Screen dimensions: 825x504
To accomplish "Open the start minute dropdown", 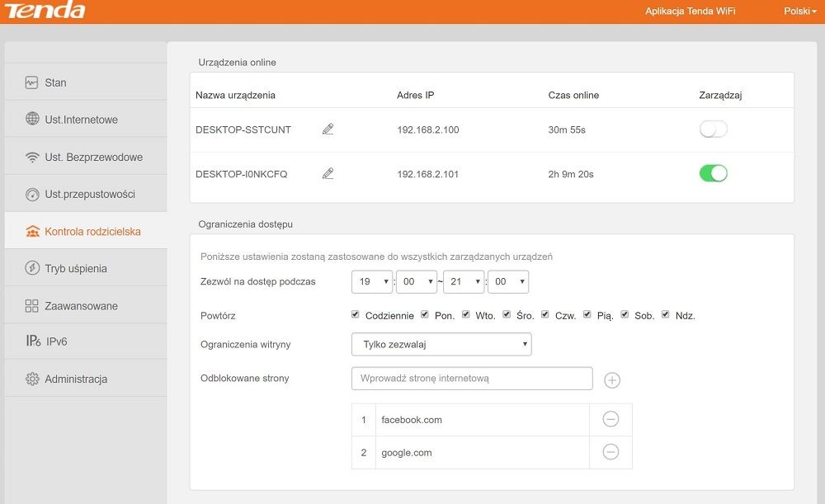I will coord(416,281).
